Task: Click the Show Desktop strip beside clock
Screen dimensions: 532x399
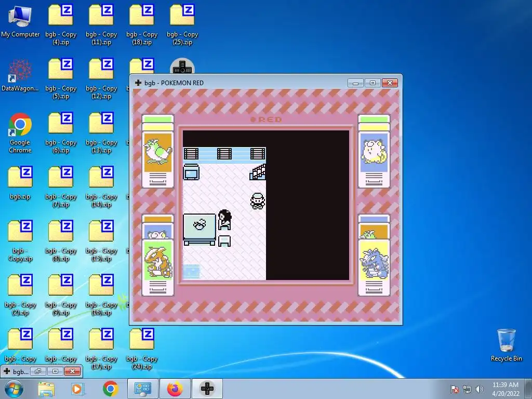Action: coord(528,389)
